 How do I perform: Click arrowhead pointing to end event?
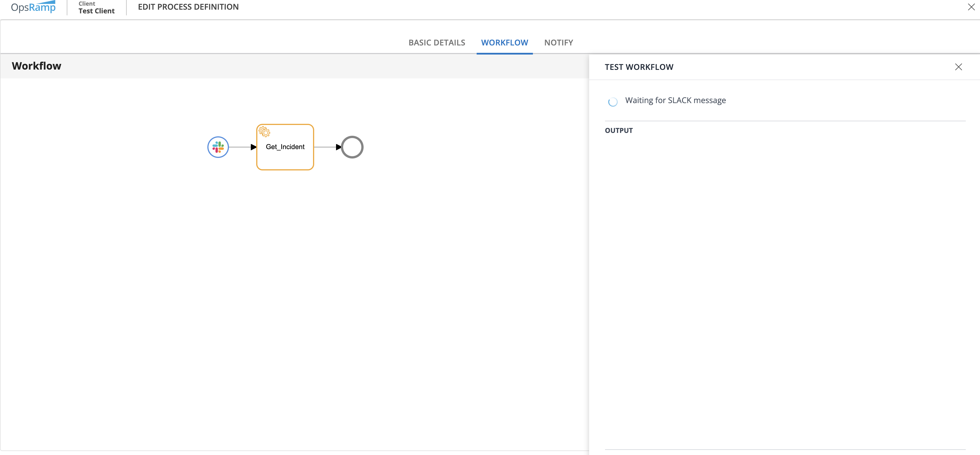coord(338,147)
